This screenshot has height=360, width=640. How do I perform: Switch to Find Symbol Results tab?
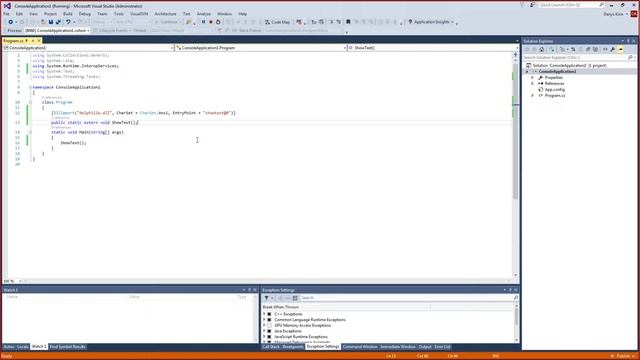68,347
